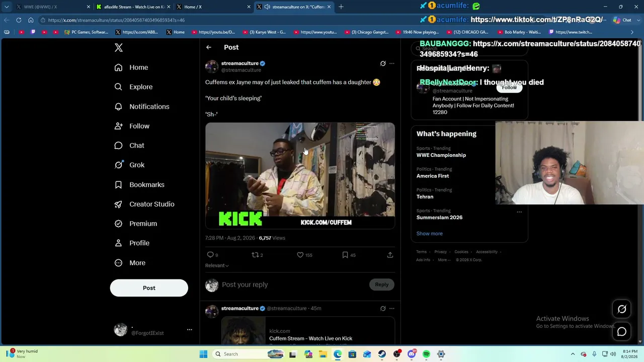Open options dots for Summerslam 2026 trend
The width and height of the screenshot is (644, 362).
[x=519, y=212]
